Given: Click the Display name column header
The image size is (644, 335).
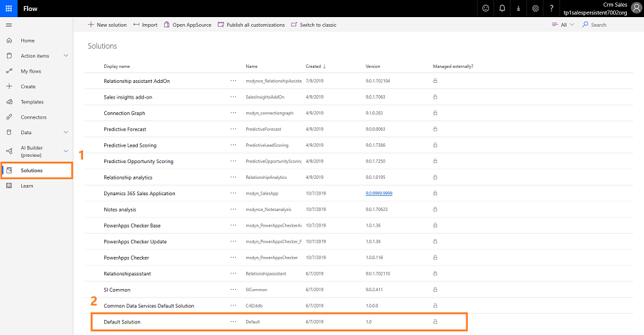Looking at the screenshot, I should click(117, 66).
